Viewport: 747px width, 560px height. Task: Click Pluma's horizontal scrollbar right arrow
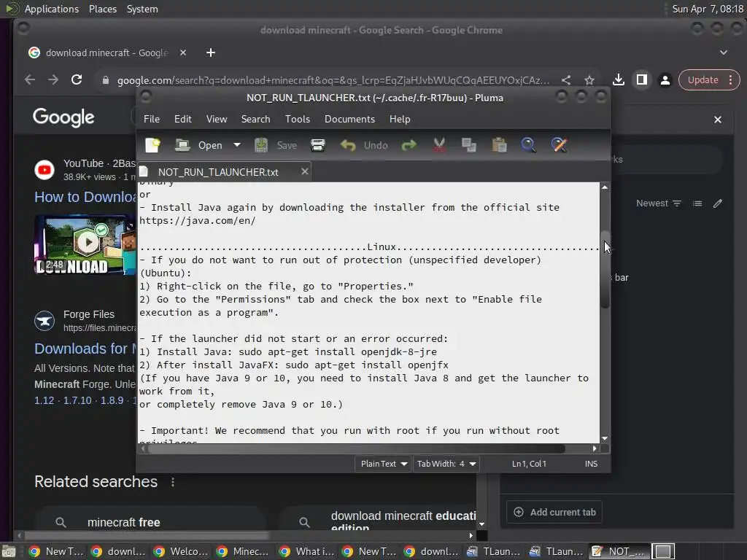pyautogui.click(x=595, y=448)
